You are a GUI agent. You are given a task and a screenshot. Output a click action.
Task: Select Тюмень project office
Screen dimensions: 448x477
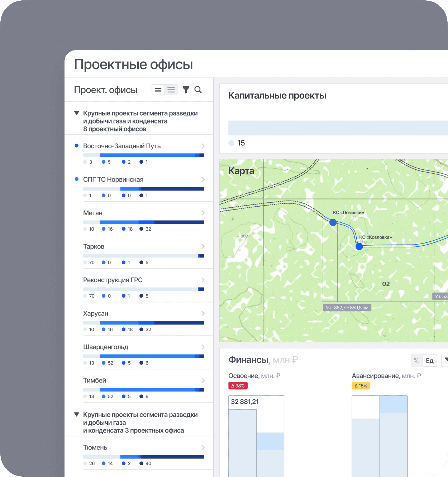tap(139, 453)
